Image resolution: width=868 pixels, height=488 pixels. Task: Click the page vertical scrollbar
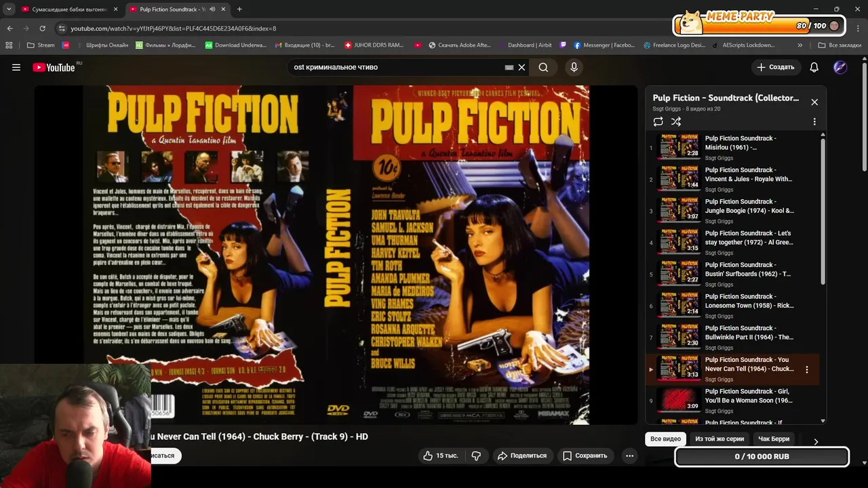coord(865,115)
